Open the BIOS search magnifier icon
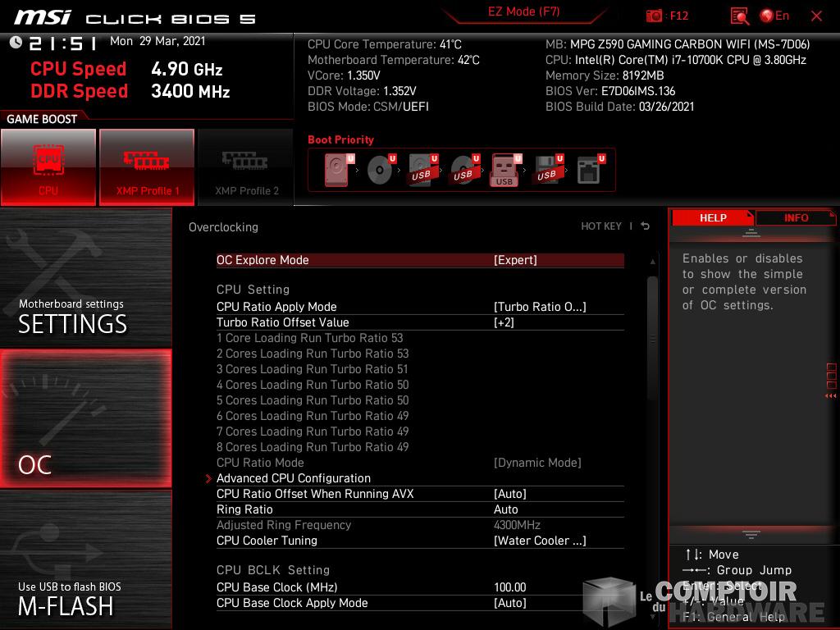The height and width of the screenshot is (630, 840). point(739,16)
